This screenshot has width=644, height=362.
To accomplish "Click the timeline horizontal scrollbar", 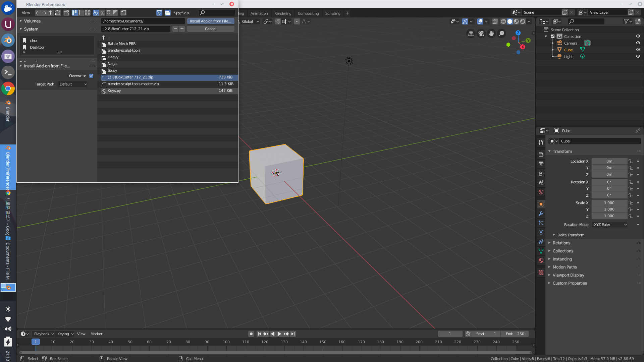I will (x=276, y=353).
